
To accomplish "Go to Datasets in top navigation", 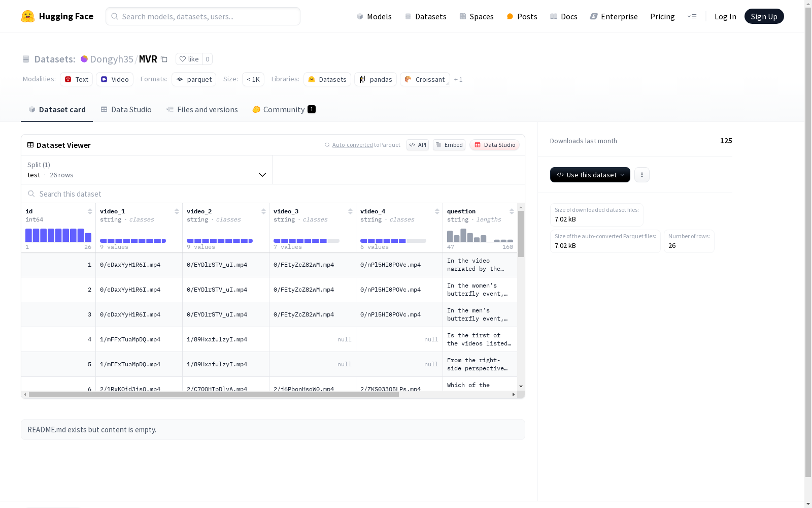I will (425, 16).
